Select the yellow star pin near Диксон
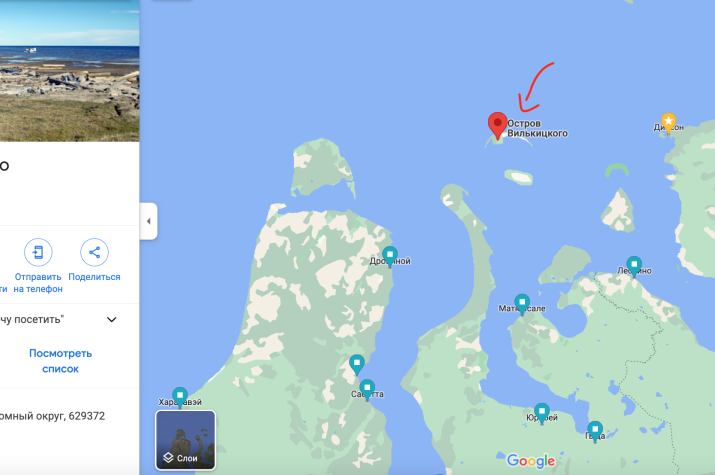The height and width of the screenshot is (475, 715). [668, 123]
